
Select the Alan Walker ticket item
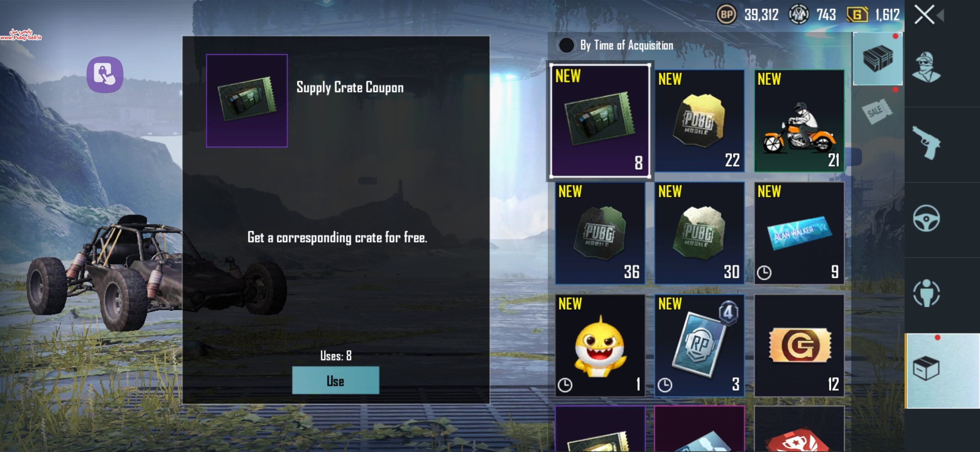pyautogui.click(x=799, y=233)
